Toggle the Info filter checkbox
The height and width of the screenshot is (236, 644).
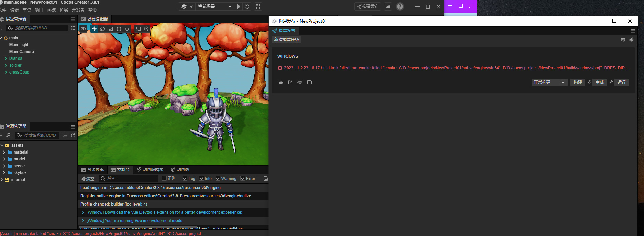202,179
